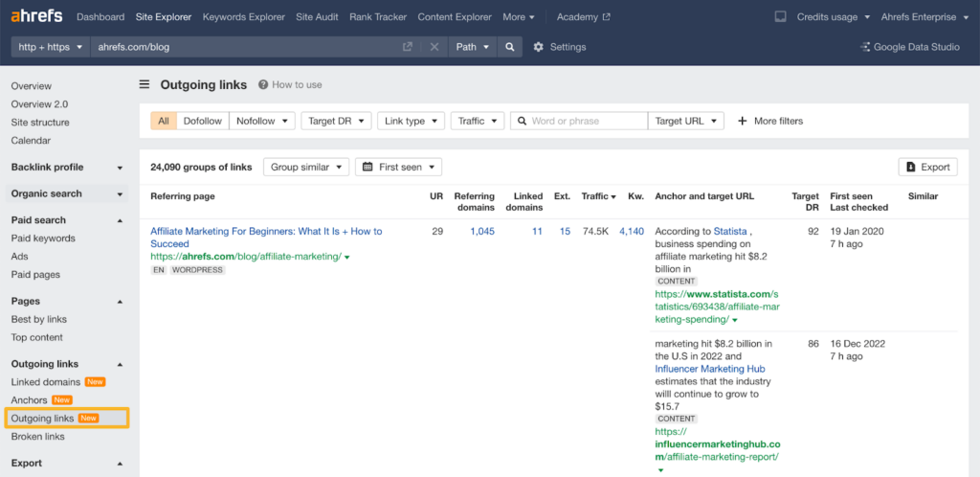Click the search magnifier button in URL bar
Image resolution: width=980 pixels, height=477 pixels.
[x=510, y=47]
